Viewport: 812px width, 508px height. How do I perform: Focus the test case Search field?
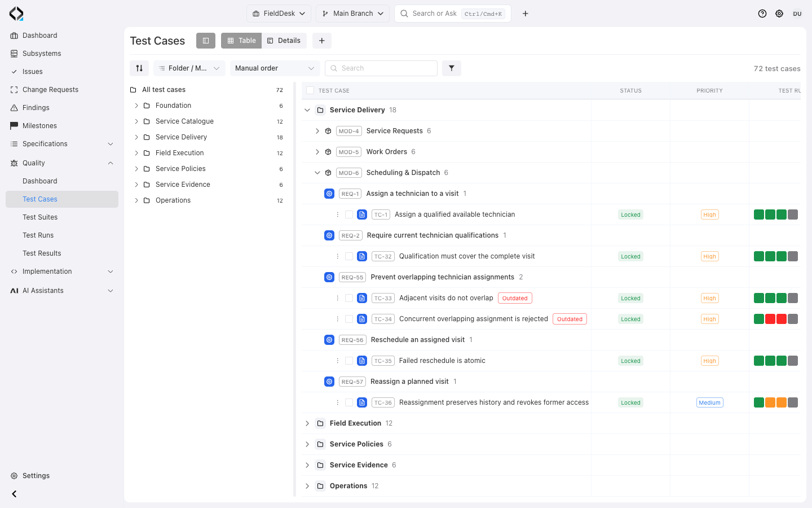(381, 68)
